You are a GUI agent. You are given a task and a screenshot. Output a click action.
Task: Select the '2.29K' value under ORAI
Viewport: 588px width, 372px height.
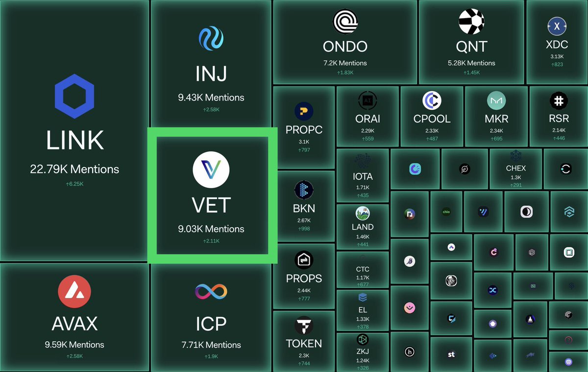tap(367, 130)
